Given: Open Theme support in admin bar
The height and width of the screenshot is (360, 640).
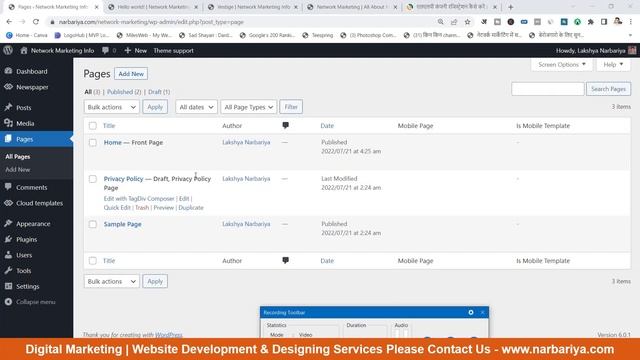Looking at the screenshot, I should pos(173,51).
